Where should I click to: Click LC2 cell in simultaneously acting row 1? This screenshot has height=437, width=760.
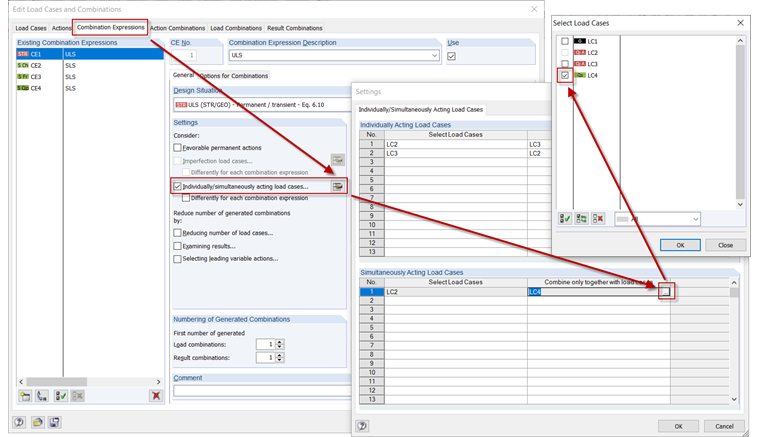(456, 292)
